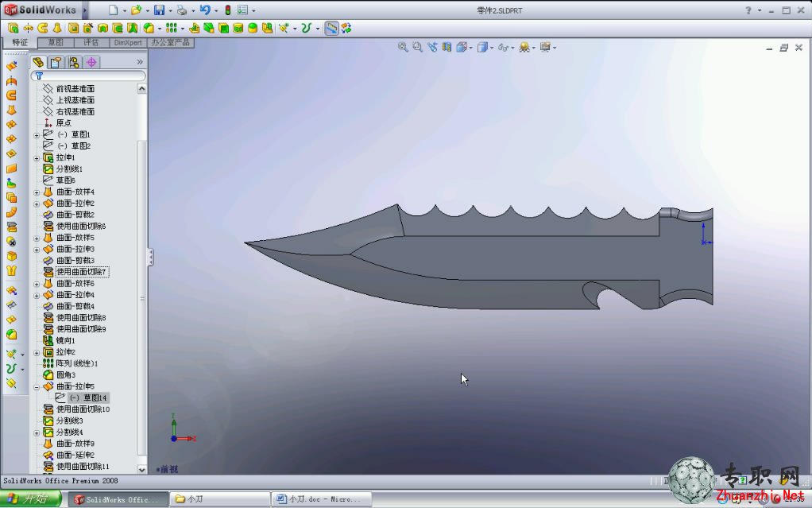Click the Revolved Boss feature icon

28,28
